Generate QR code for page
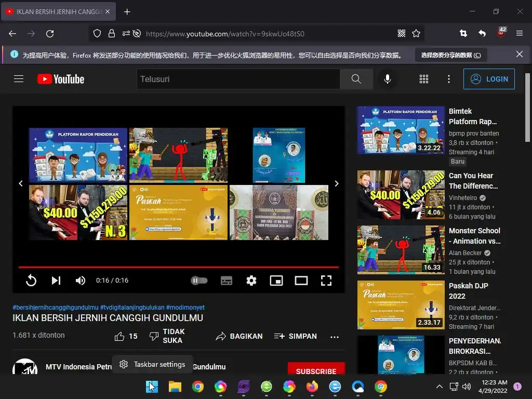Screen dimensions: 532x399 tap(402, 33)
